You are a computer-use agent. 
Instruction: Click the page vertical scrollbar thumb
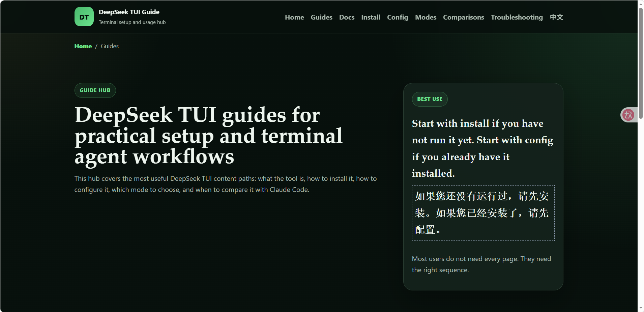(x=641, y=63)
